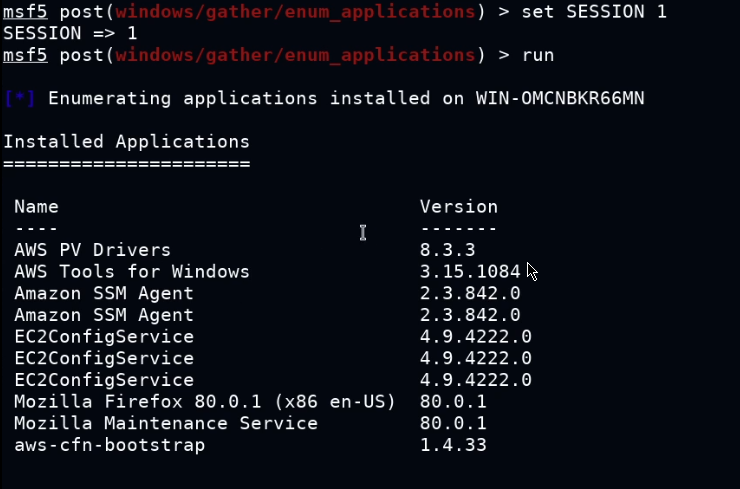Click the 'AWS PV Drivers' row name
Viewport: 740px width, 489px height.
click(x=92, y=250)
